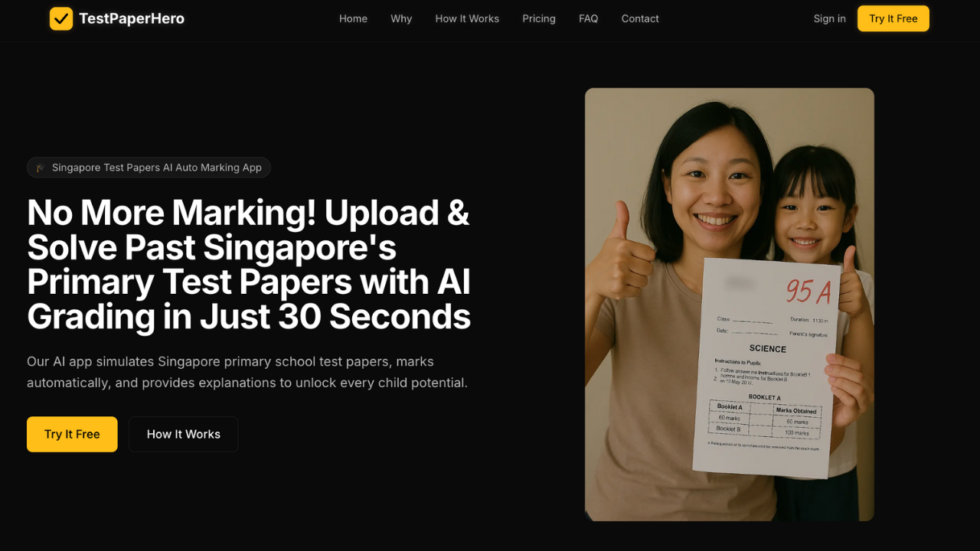The height and width of the screenshot is (551, 980).
Task: Select Pricing in the top menu
Action: click(539, 18)
